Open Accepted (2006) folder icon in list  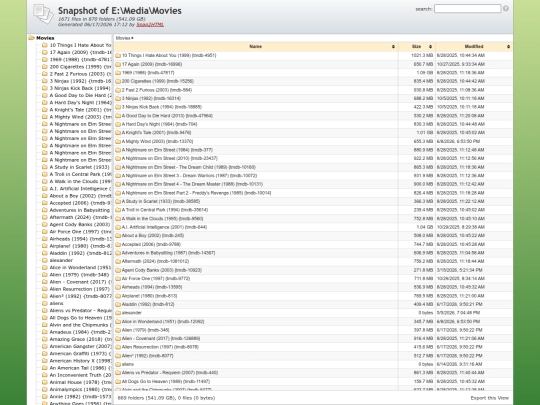118,244
